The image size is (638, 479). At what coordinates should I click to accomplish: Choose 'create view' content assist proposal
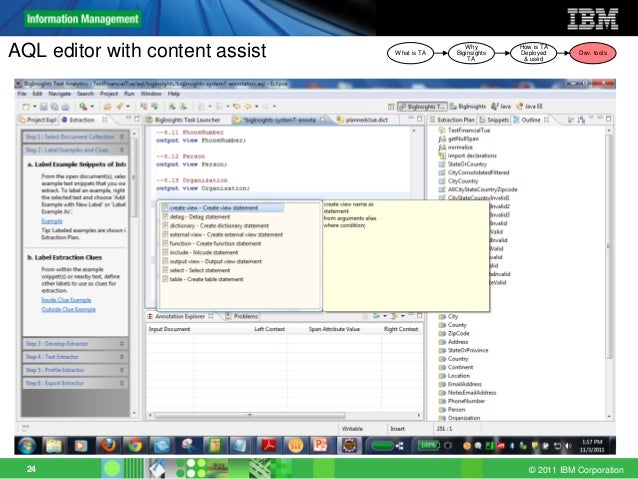click(222, 208)
